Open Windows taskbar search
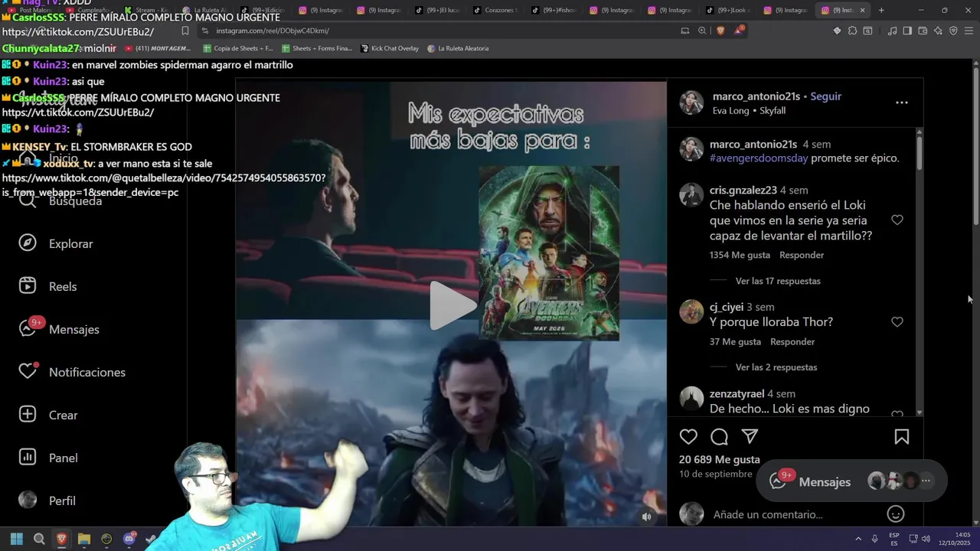 39,540
